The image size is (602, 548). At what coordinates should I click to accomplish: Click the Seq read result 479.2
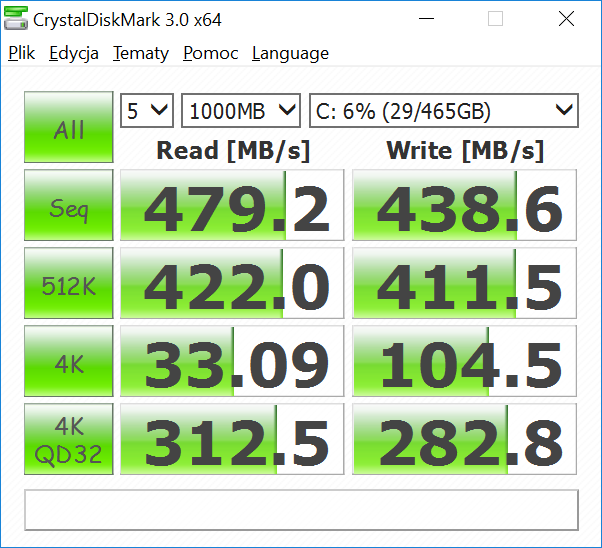click(232, 205)
